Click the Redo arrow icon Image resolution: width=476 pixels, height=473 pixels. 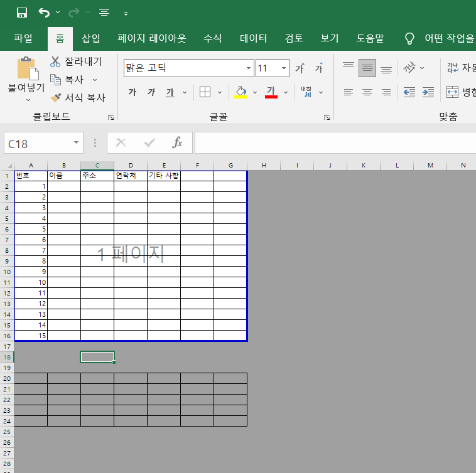pos(73,13)
